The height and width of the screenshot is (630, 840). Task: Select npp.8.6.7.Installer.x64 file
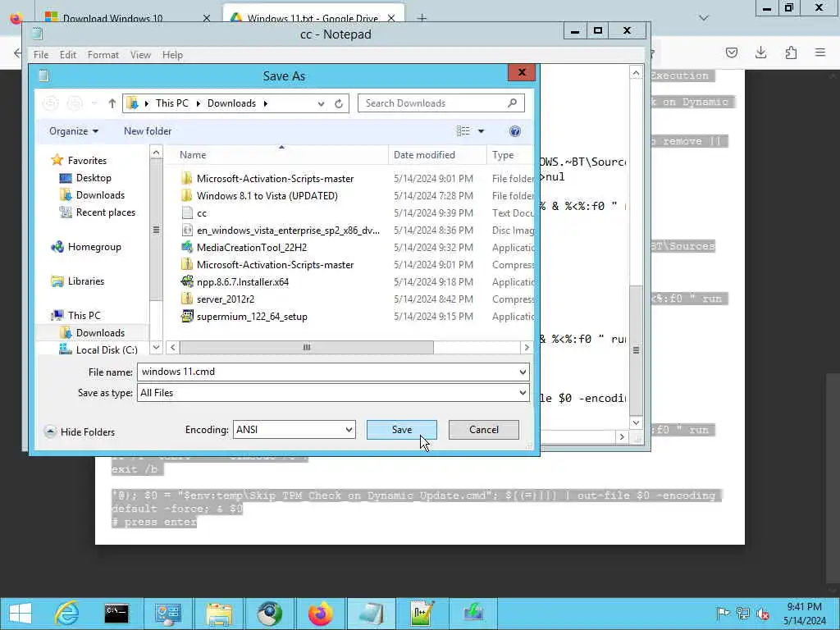coord(242,282)
